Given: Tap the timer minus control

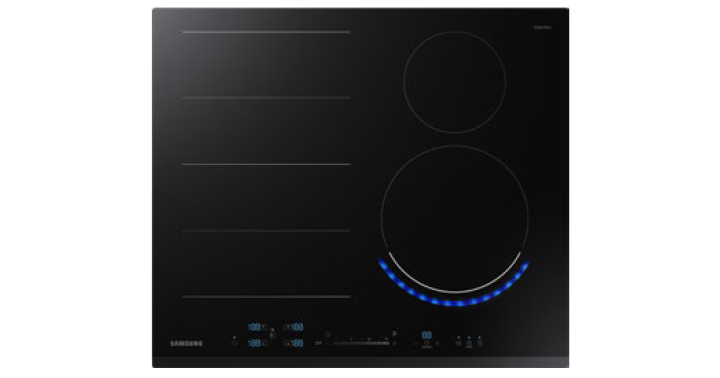Looking at the screenshot, I should 415,343.
